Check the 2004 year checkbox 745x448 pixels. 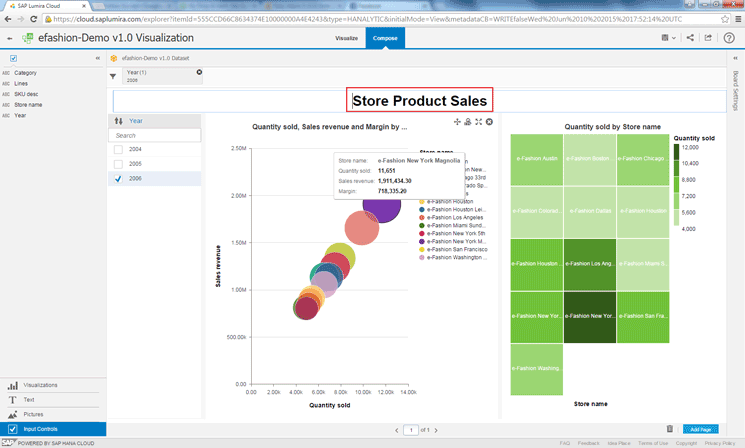tap(118, 148)
